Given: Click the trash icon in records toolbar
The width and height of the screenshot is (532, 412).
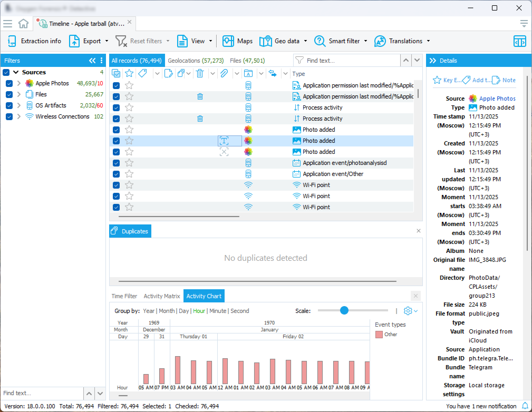Looking at the screenshot, I should 200,74.
